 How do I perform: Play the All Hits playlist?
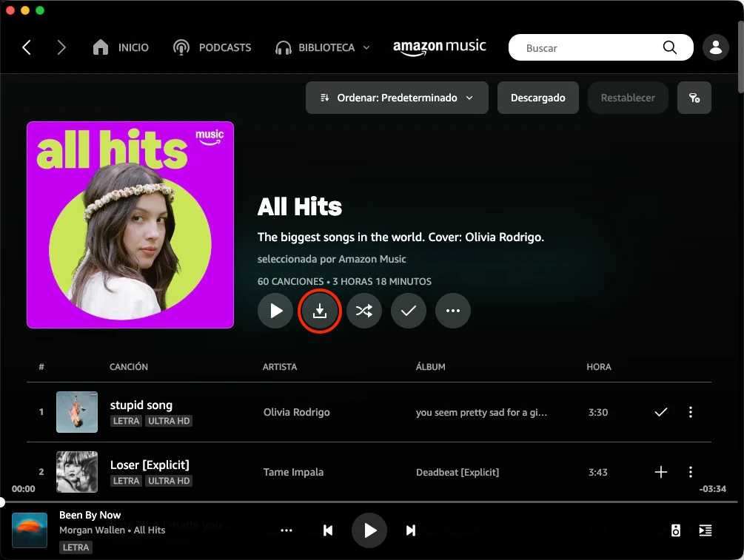(275, 311)
